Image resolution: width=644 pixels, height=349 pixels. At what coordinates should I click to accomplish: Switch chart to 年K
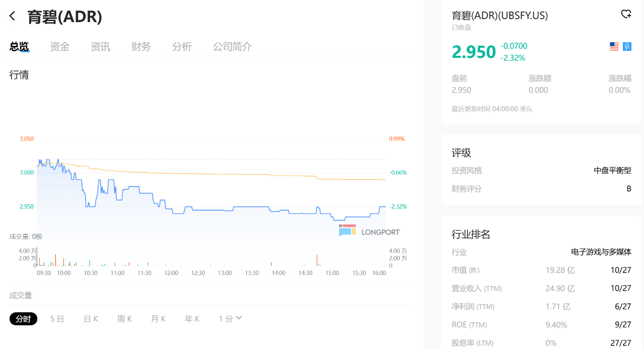pos(192,319)
